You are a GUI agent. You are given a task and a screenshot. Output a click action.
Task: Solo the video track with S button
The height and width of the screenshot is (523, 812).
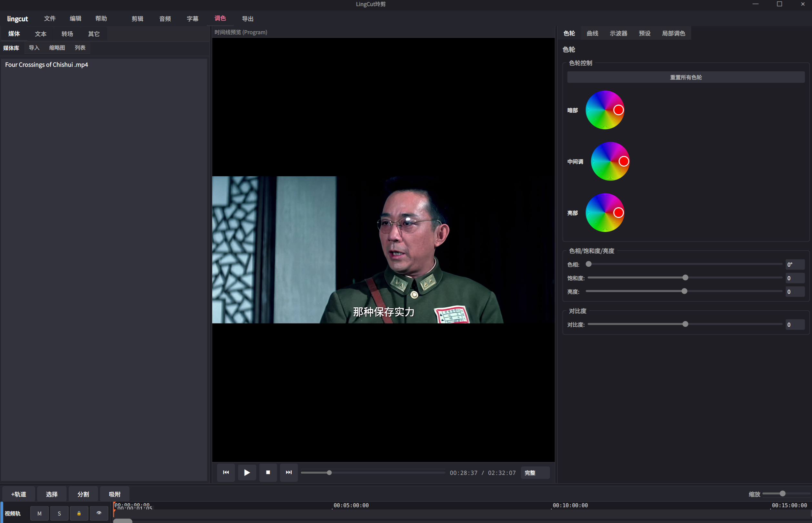click(x=59, y=514)
